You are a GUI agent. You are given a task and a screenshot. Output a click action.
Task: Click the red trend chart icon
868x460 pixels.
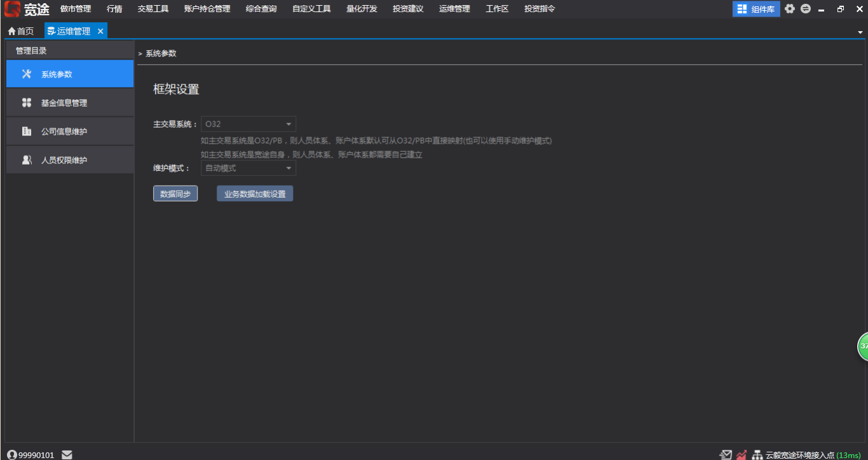point(742,455)
